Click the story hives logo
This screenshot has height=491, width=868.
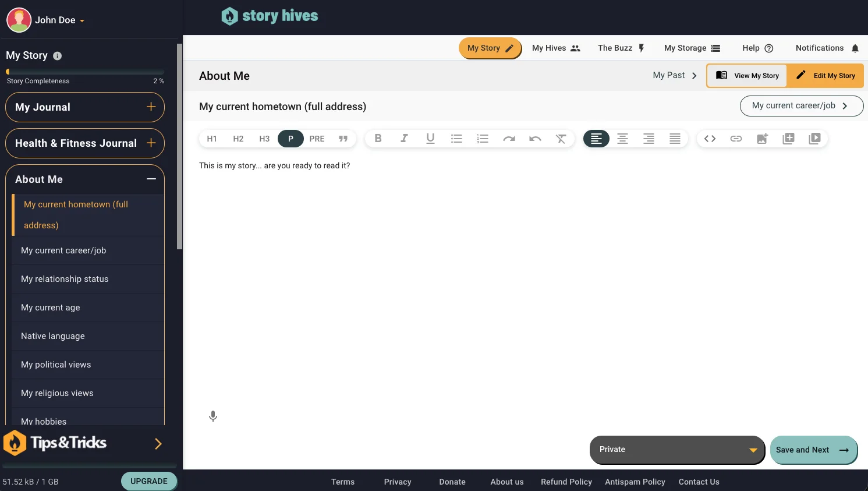[270, 16]
